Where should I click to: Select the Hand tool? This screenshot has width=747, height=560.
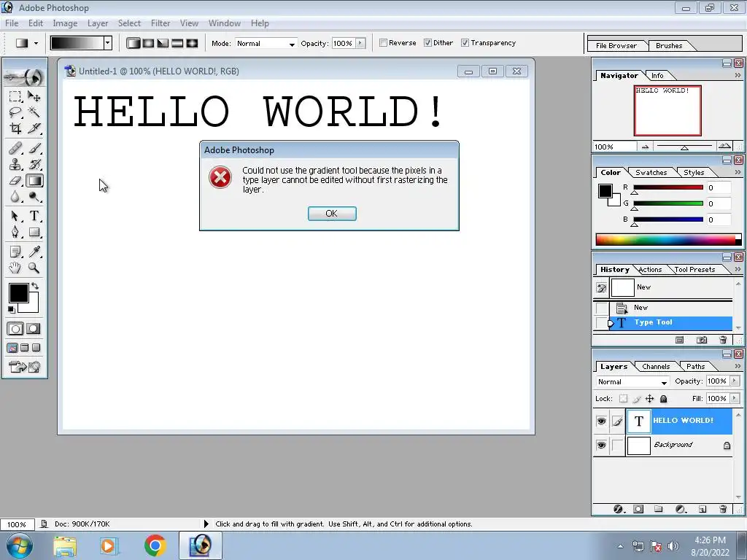point(15,268)
